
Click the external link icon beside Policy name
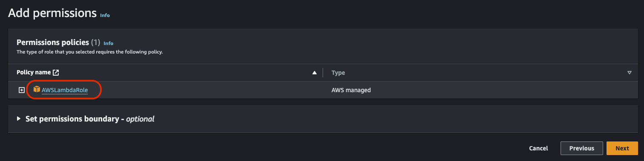point(56,73)
